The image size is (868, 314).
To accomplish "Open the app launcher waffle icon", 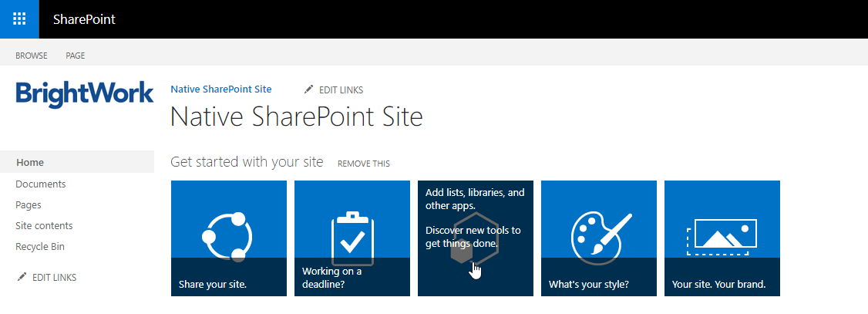I will tap(19, 19).
